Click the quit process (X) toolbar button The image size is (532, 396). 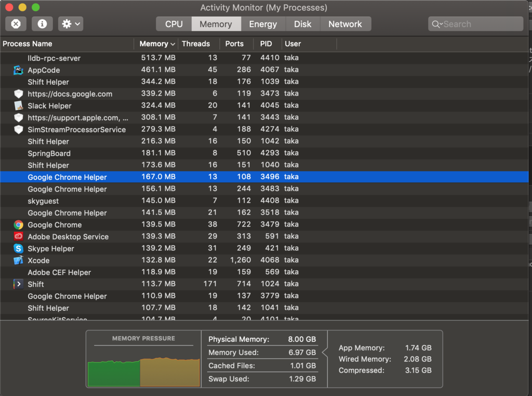coord(16,24)
